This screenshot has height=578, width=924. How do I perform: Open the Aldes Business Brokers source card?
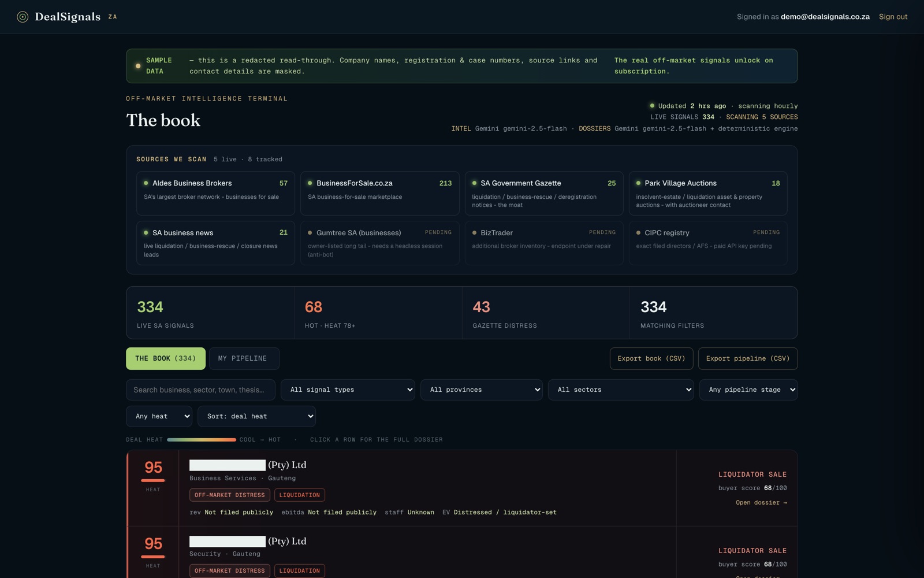click(x=215, y=193)
